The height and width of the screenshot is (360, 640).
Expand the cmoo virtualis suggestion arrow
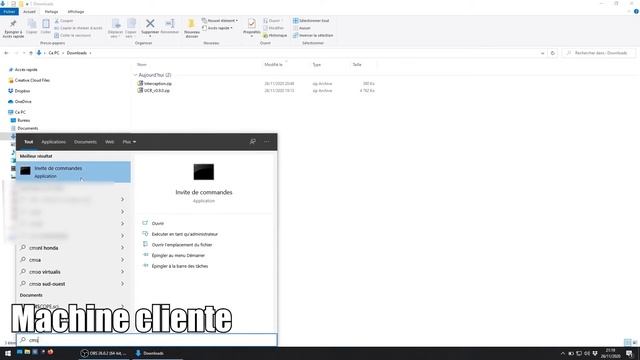click(122, 271)
